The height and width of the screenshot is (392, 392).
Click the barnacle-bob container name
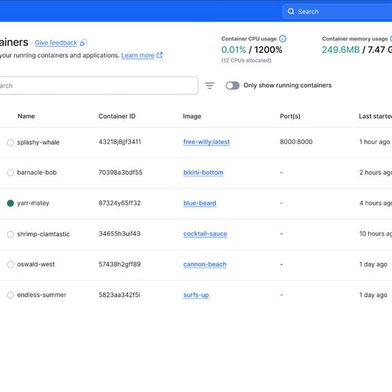[37, 172]
